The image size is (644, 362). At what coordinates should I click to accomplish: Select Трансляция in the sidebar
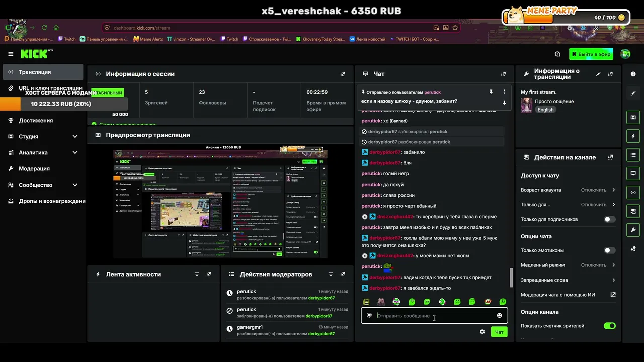(43, 72)
